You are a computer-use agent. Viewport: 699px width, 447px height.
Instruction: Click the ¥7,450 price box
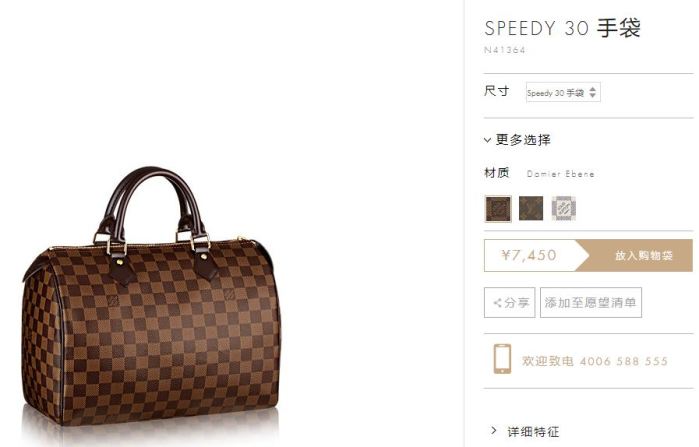[530, 255]
